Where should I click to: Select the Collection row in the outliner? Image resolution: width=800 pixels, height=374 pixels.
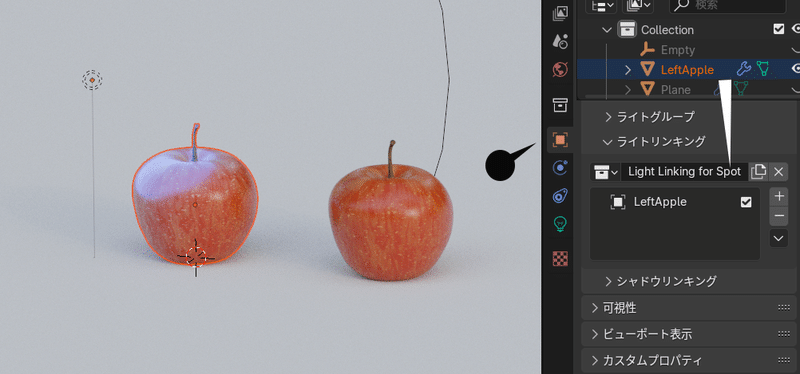[x=688, y=30]
